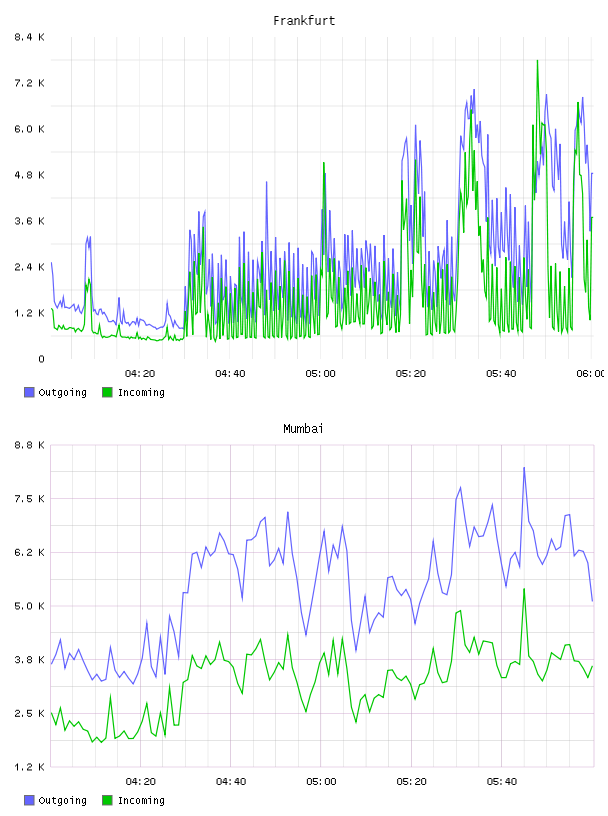The height and width of the screenshot is (816, 608).
Task: Click the 04:40 time label in Mumbai
Action: [231, 782]
